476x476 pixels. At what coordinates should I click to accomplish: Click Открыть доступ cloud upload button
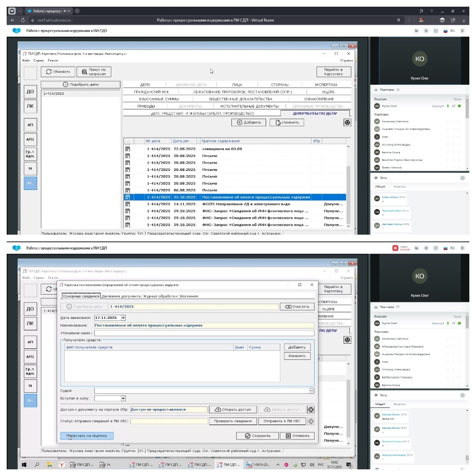(233, 409)
